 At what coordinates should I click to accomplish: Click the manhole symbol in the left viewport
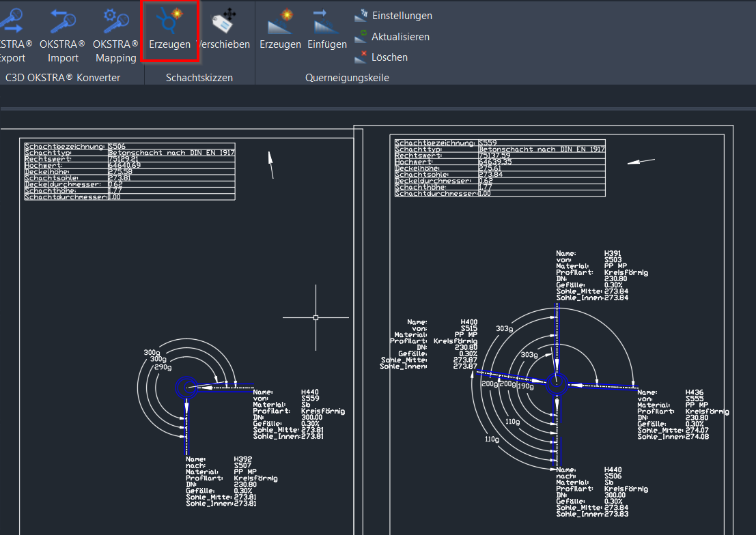point(186,387)
